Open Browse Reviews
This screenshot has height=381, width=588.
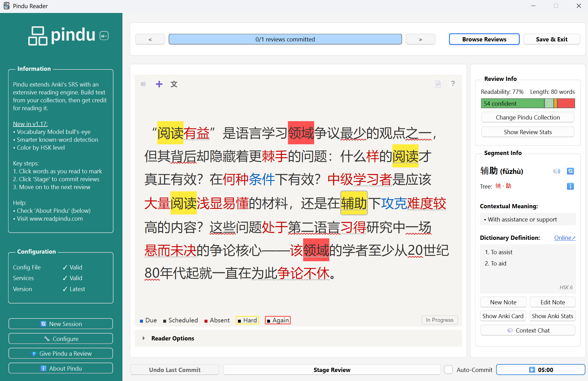tap(484, 39)
